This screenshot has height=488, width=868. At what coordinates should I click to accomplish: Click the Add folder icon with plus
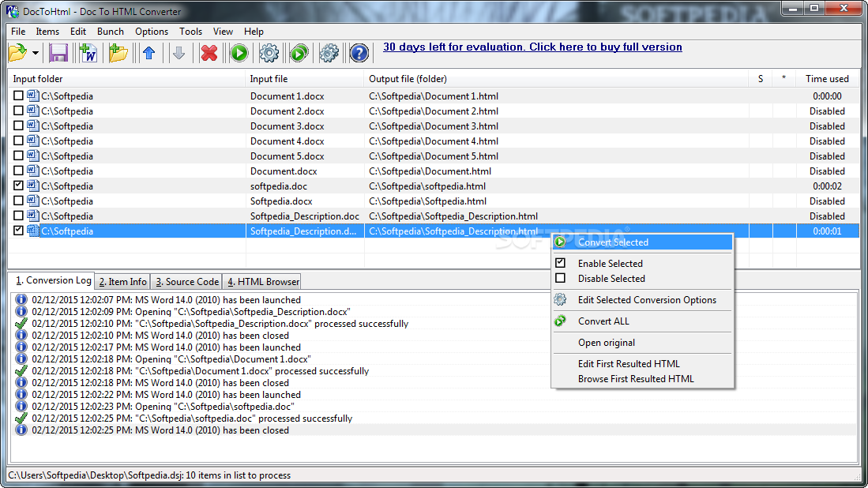tap(118, 53)
